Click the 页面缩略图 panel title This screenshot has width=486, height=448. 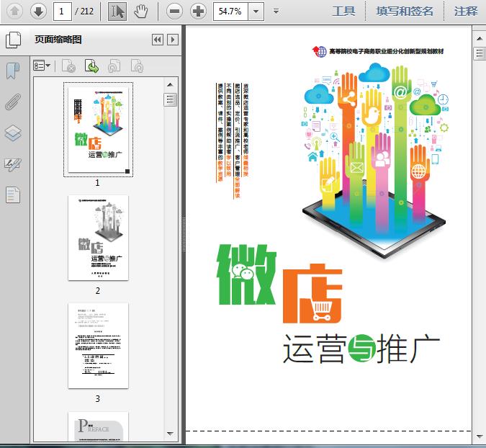58,40
